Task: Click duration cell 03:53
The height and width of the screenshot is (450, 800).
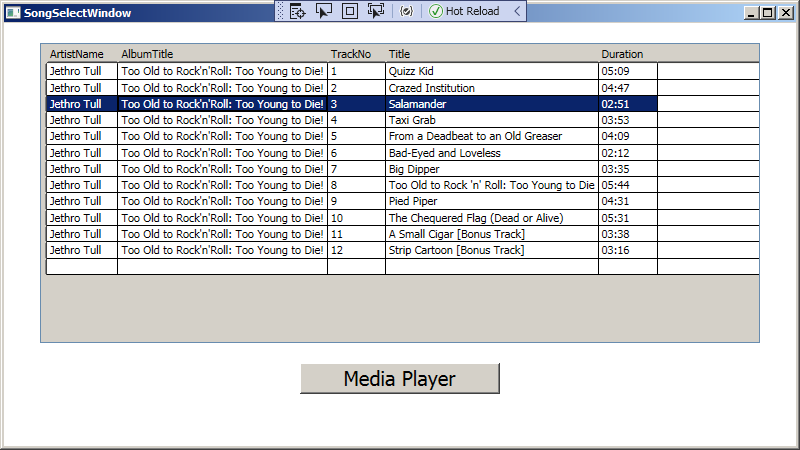Action: pyautogui.click(x=628, y=120)
